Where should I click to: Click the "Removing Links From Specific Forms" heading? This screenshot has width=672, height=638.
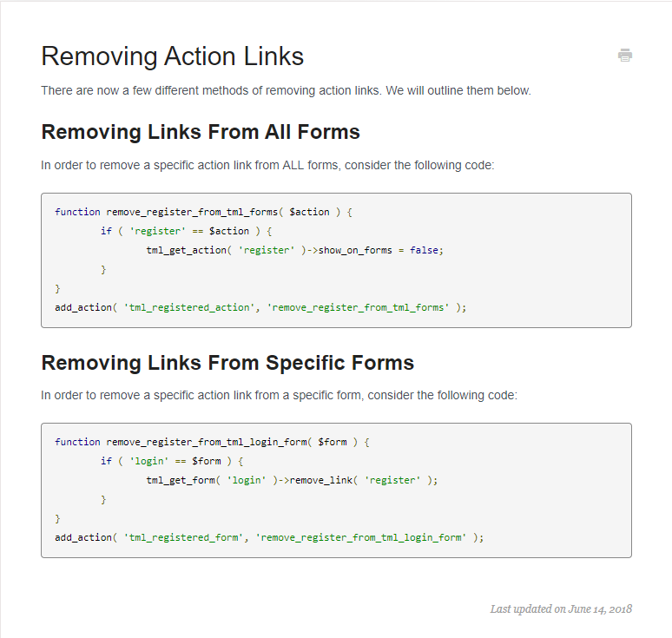point(227,363)
